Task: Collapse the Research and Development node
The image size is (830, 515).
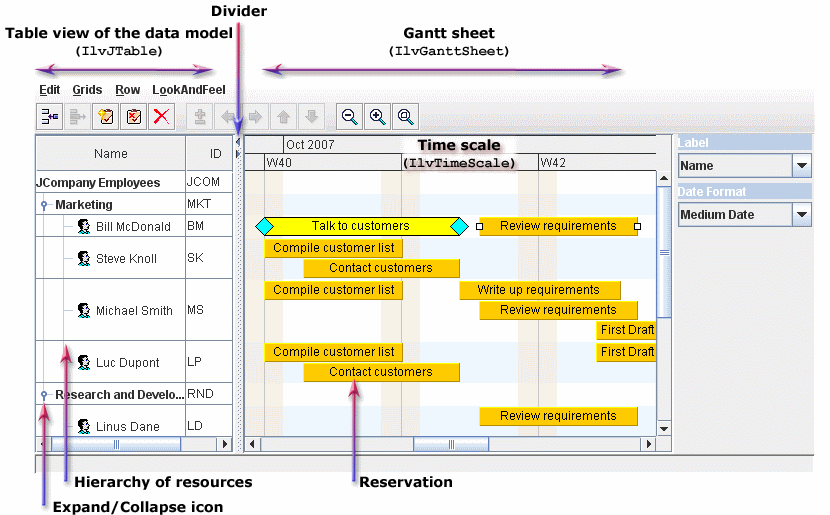Action: pos(44,395)
